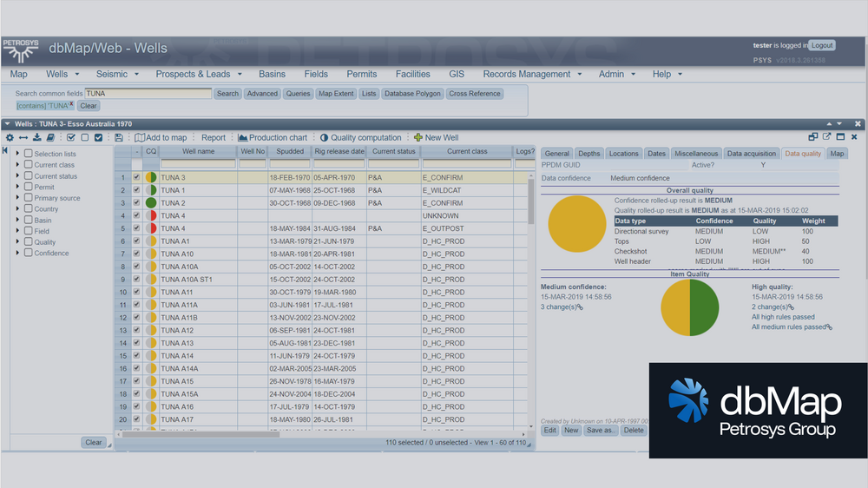Toggle the Current class filter checkbox
Image resolution: width=868 pixels, height=488 pixels.
(29, 164)
